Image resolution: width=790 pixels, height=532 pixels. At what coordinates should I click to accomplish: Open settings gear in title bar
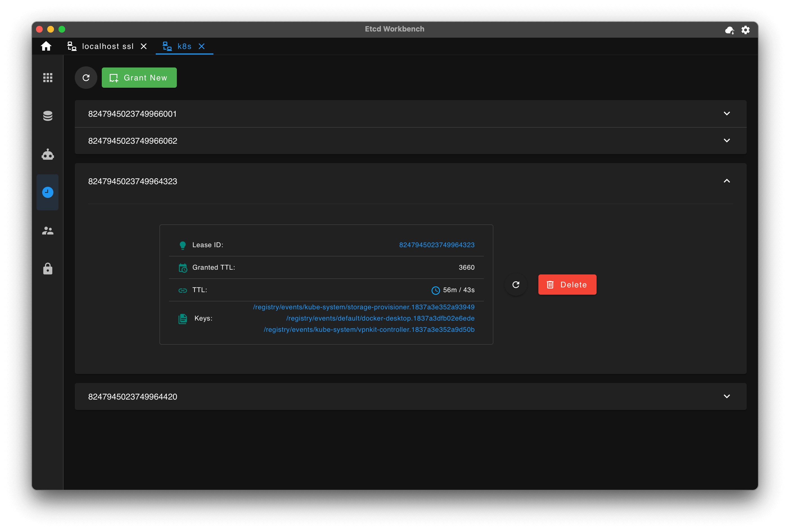coord(746,30)
